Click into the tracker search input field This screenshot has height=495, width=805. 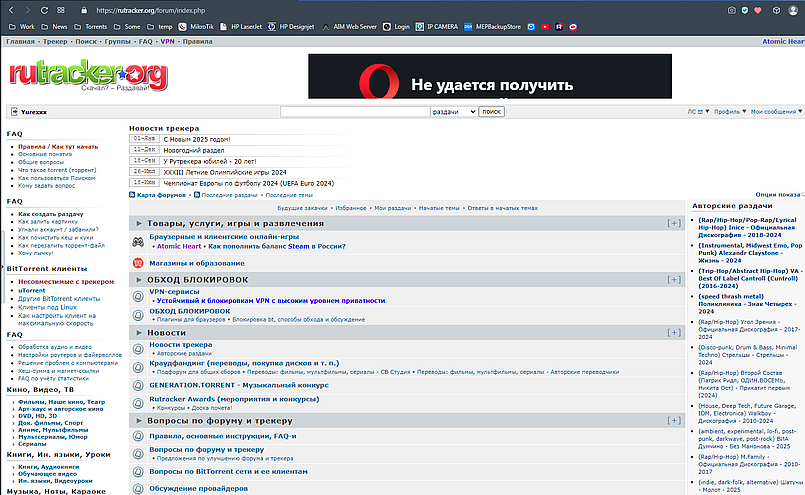355,111
